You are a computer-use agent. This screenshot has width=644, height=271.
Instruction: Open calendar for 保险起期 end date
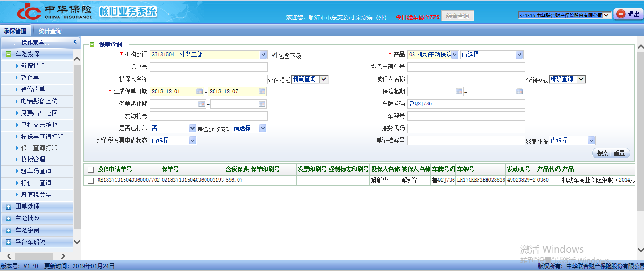click(520, 92)
